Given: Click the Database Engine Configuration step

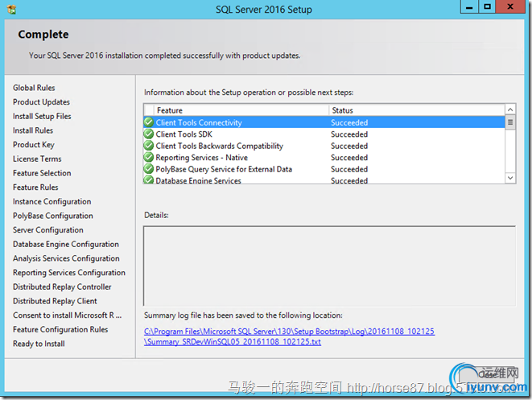Looking at the screenshot, I should coord(66,245).
